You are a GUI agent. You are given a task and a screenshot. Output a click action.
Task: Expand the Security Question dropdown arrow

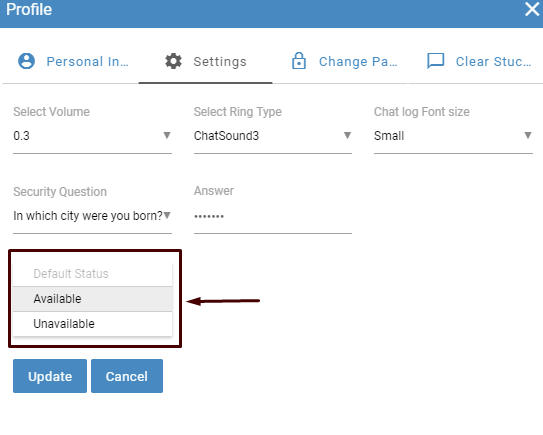click(x=167, y=215)
